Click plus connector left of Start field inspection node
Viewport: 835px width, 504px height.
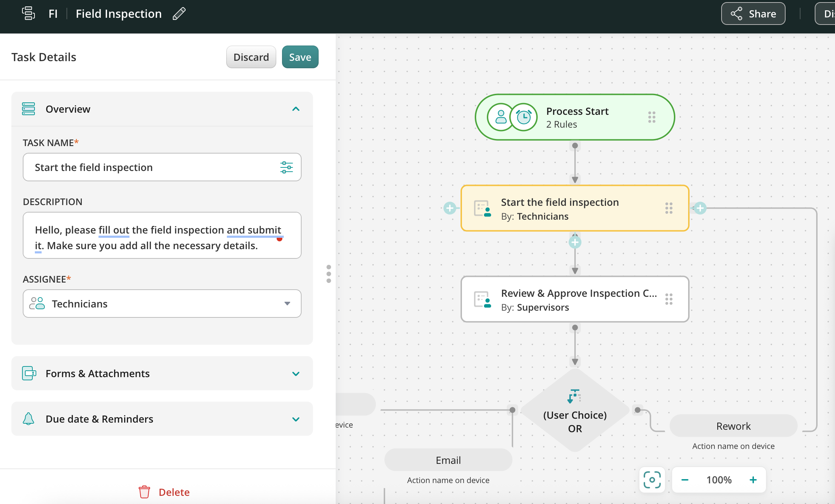pyautogui.click(x=450, y=208)
